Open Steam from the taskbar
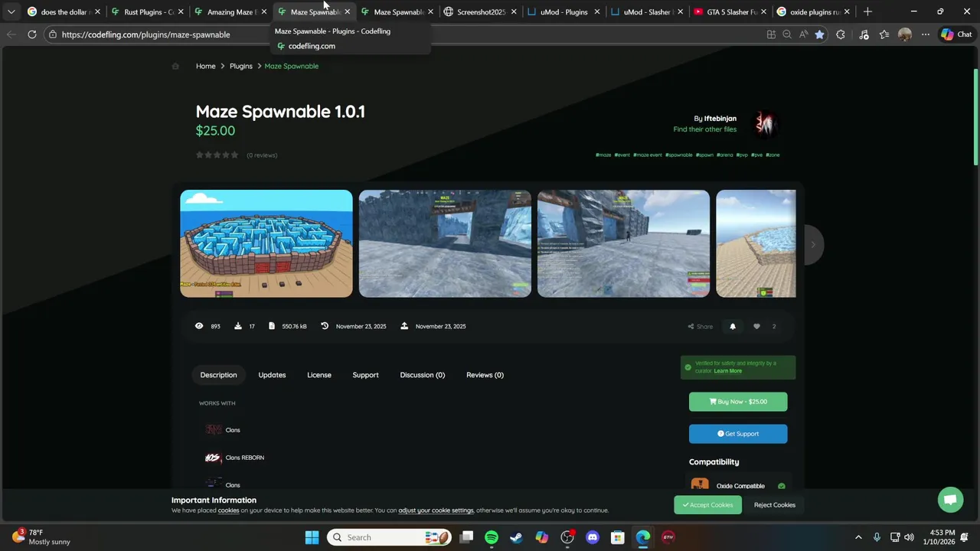Viewport: 980px width, 551px height. (x=517, y=537)
